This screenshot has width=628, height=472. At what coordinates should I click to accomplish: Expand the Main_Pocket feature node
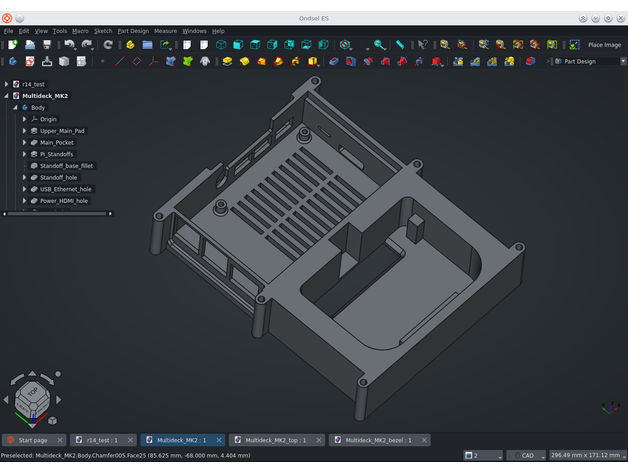point(24,143)
